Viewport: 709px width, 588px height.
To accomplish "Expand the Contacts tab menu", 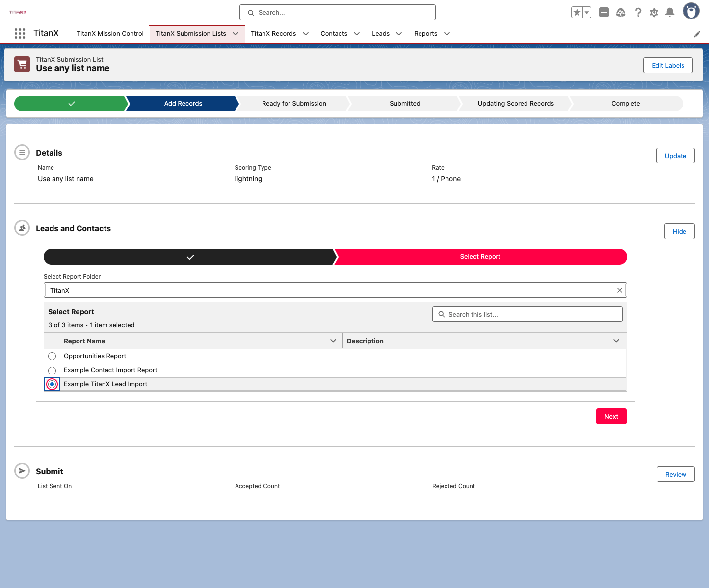I will point(357,34).
